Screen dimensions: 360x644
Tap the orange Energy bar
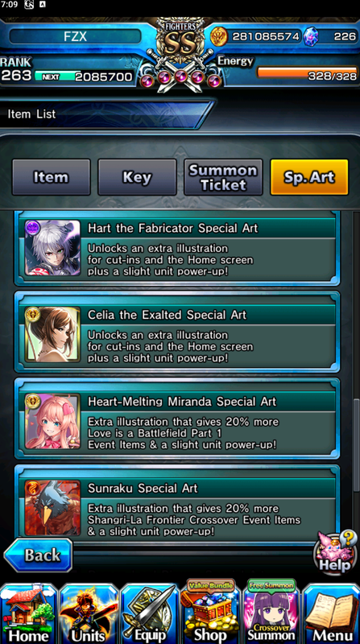click(x=308, y=72)
